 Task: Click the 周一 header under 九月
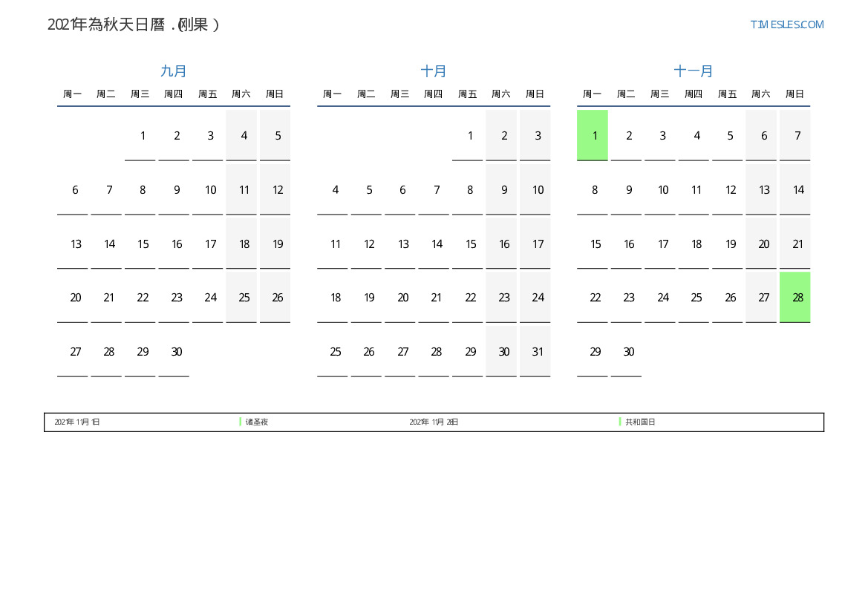pos(73,94)
